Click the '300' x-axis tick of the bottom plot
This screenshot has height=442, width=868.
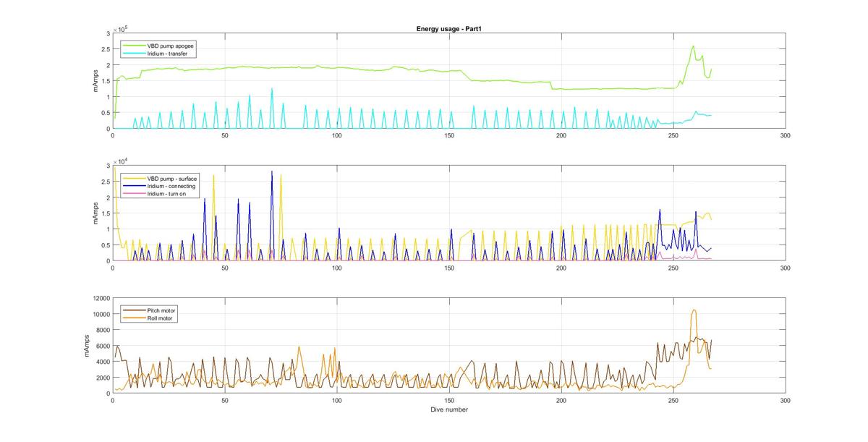coord(786,401)
